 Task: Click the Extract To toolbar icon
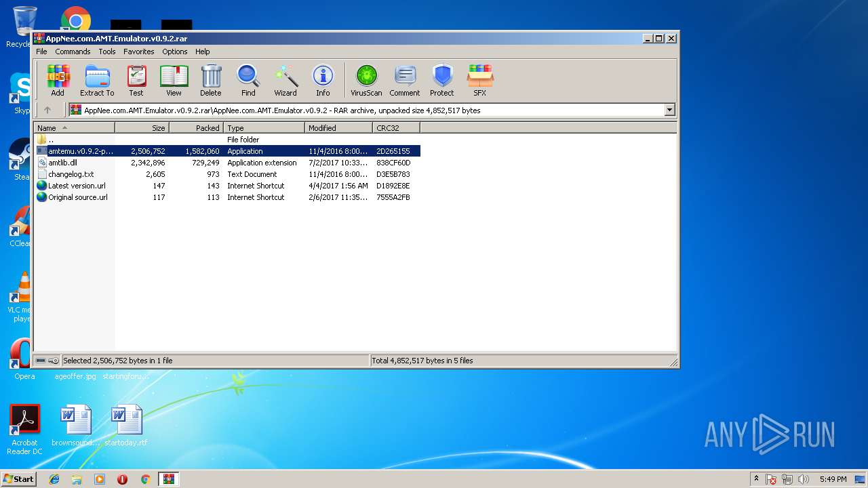coord(97,81)
